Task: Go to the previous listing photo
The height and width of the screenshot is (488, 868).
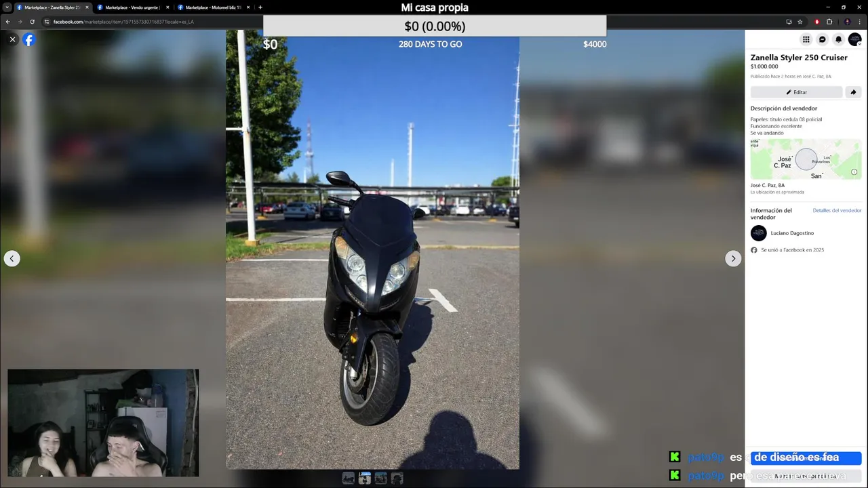Action: [12, 258]
